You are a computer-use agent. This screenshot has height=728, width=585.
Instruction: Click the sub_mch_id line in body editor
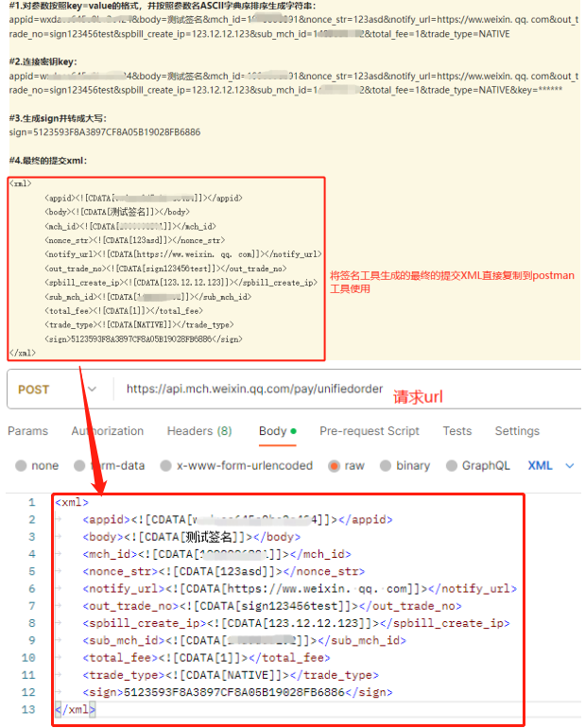tap(244, 640)
